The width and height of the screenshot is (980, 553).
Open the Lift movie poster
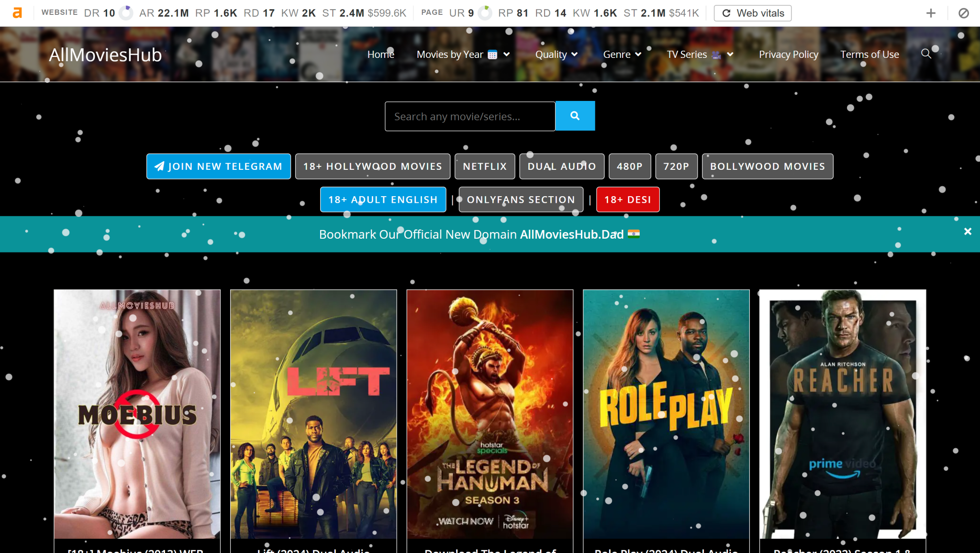point(313,414)
